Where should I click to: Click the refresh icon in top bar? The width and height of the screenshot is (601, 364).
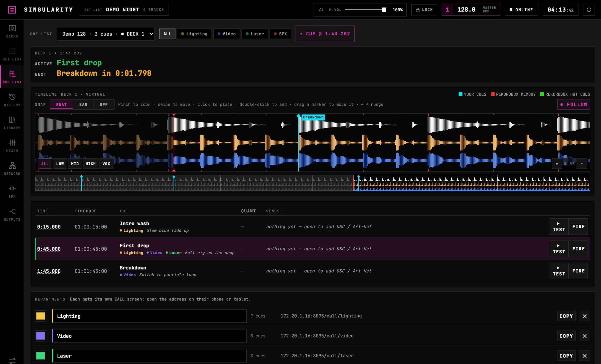(x=589, y=10)
